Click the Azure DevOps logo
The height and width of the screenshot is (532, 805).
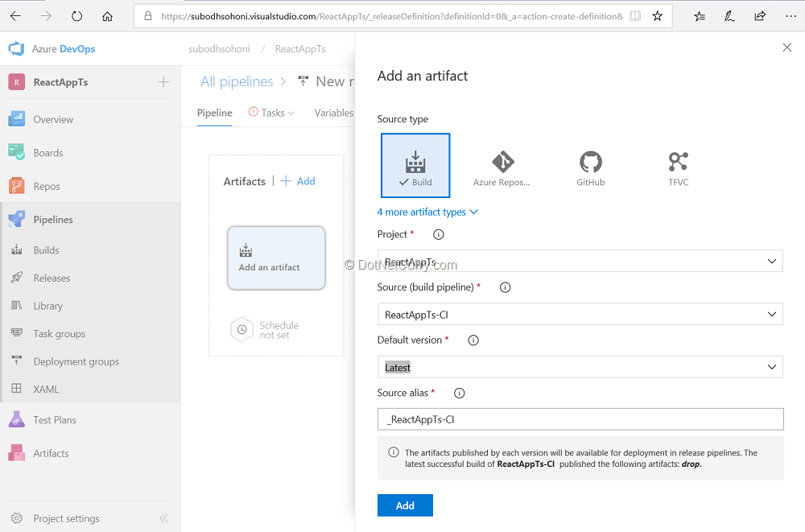[x=16, y=49]
